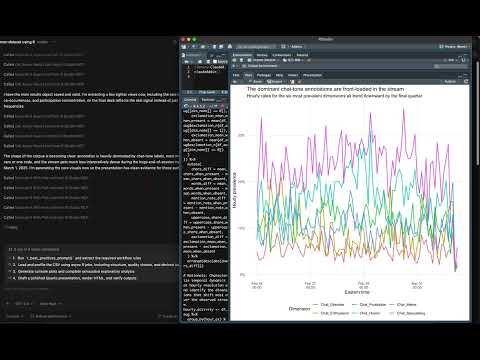Open the Export dropdown for plots

point(275,81)
